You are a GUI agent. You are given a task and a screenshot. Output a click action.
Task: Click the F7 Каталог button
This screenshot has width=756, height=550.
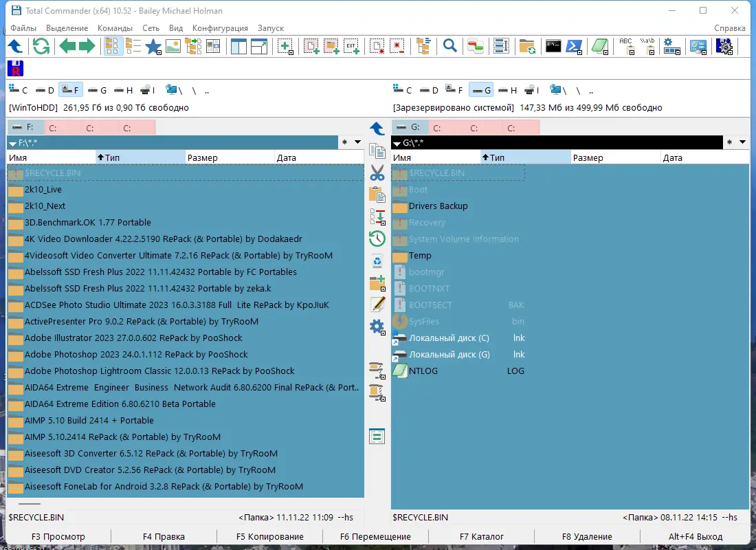[481, 536]
